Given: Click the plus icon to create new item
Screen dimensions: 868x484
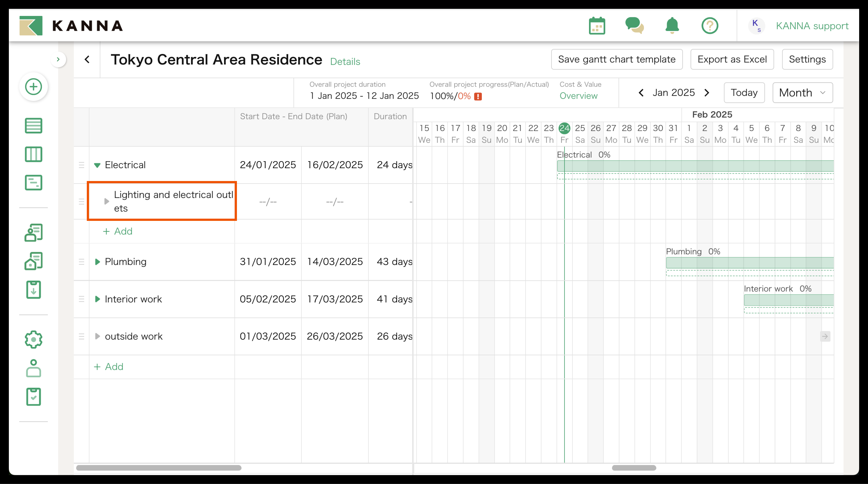Looking at the screenshot, I should [x=33, y=87].
